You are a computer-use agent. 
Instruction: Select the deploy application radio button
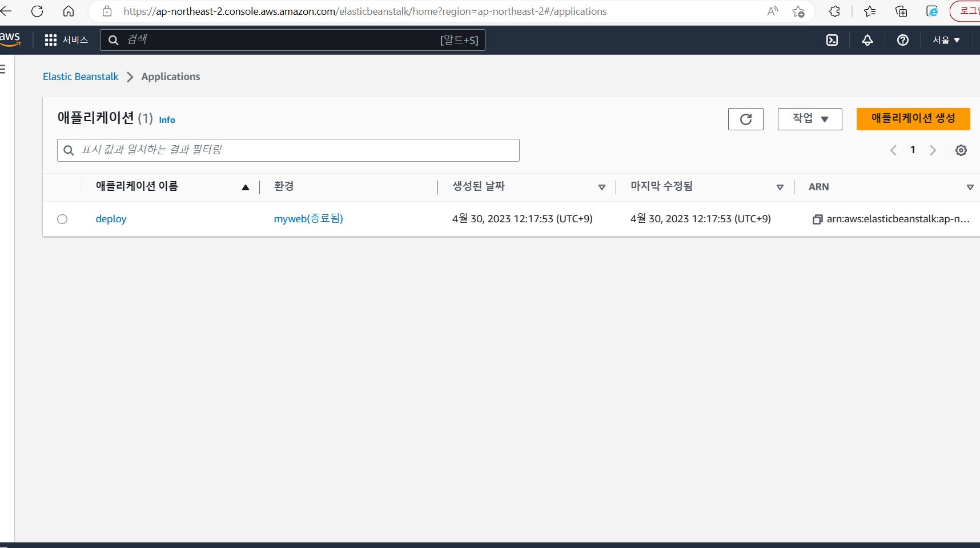coord(62,219)
